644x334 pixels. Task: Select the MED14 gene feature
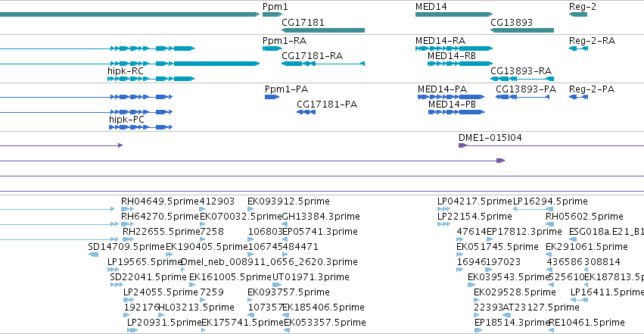pyautogui.click(x=454, y=14)
